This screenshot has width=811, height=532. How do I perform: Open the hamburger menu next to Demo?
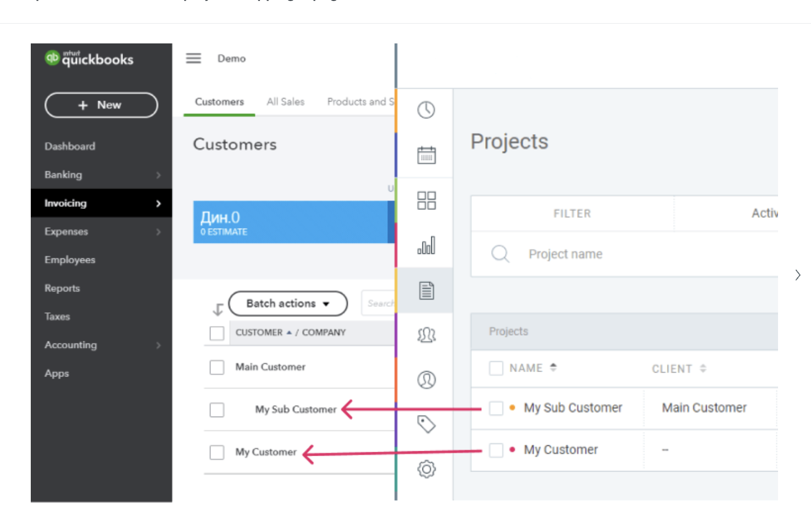tap(193, 58)
